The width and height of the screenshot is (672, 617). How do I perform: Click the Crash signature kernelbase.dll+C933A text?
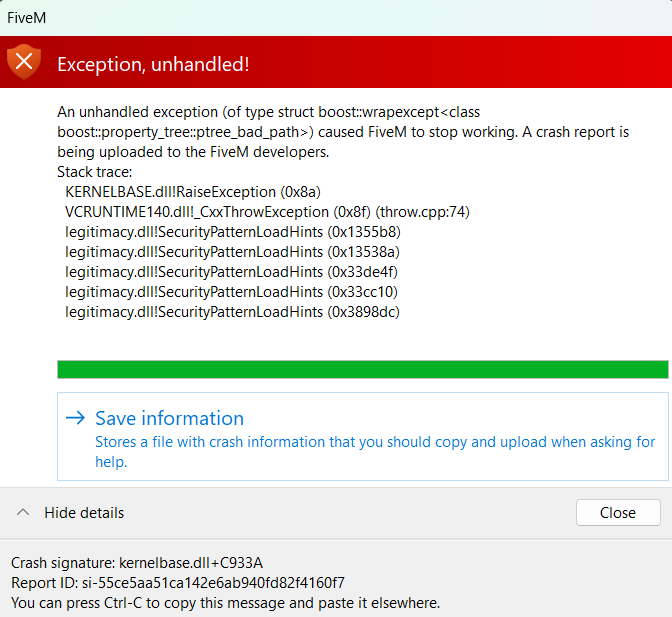pyautogui.click(x=137, y=563)
